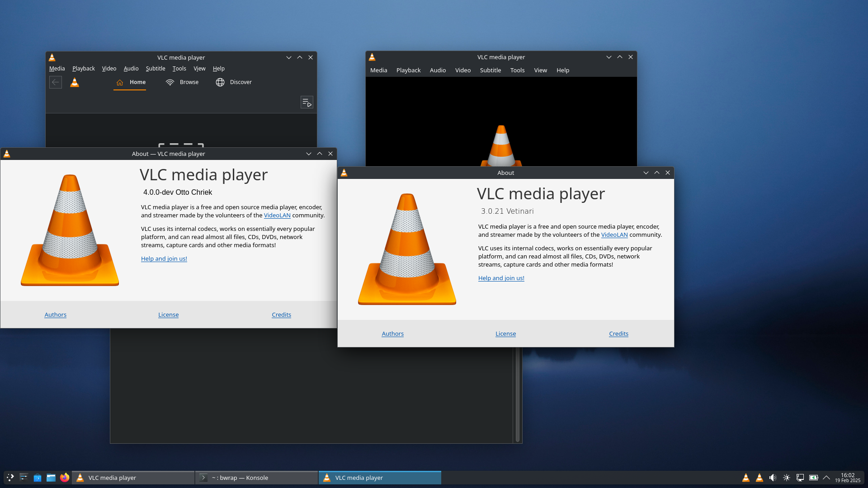The height and width of the screenshot is (488, 868).
Task: Open Media menu in right VLC 3.0 window
Action: click(x=379, y=70)
